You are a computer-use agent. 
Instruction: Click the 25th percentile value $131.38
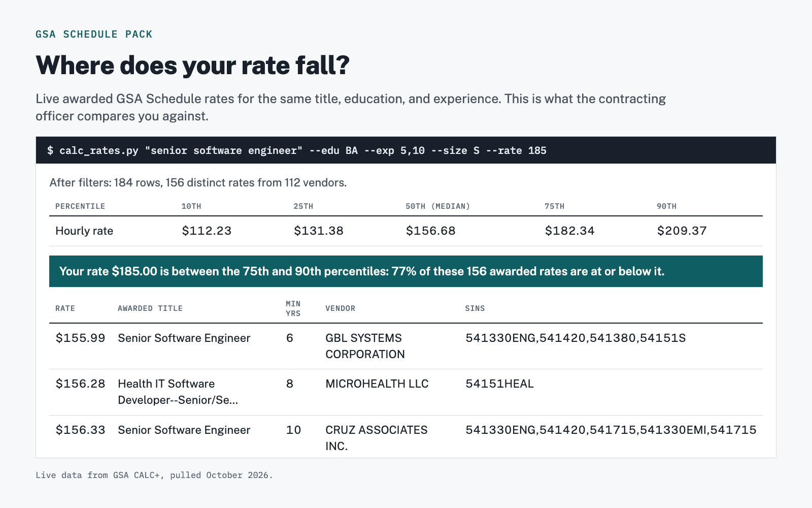click(x=319, y=231)
